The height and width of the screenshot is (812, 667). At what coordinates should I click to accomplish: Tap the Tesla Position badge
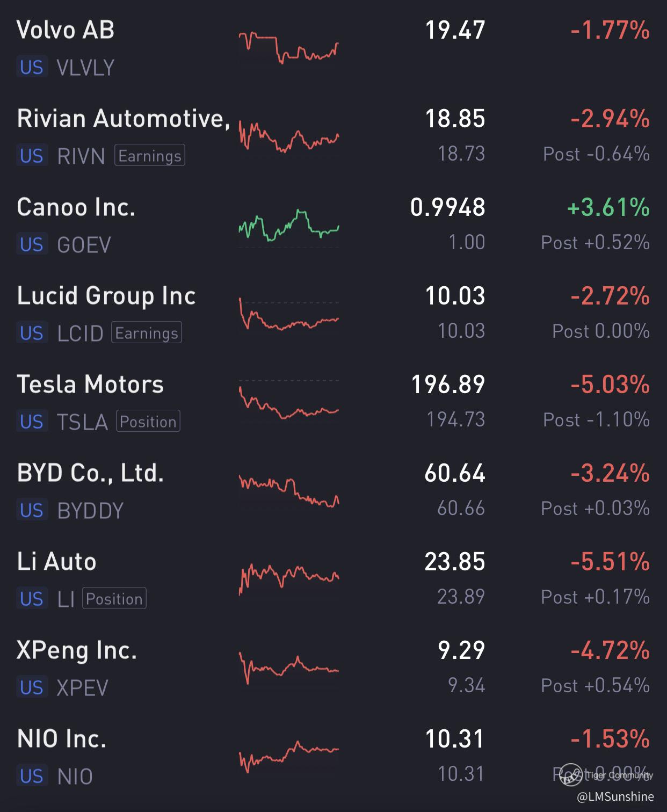(148, 422)
